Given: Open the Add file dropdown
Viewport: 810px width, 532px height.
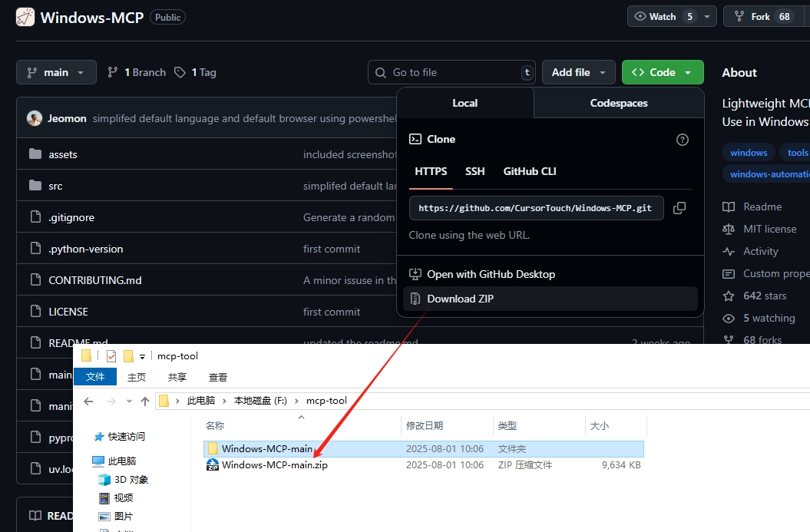Looking at the screenshot, I should coord(579,72).
